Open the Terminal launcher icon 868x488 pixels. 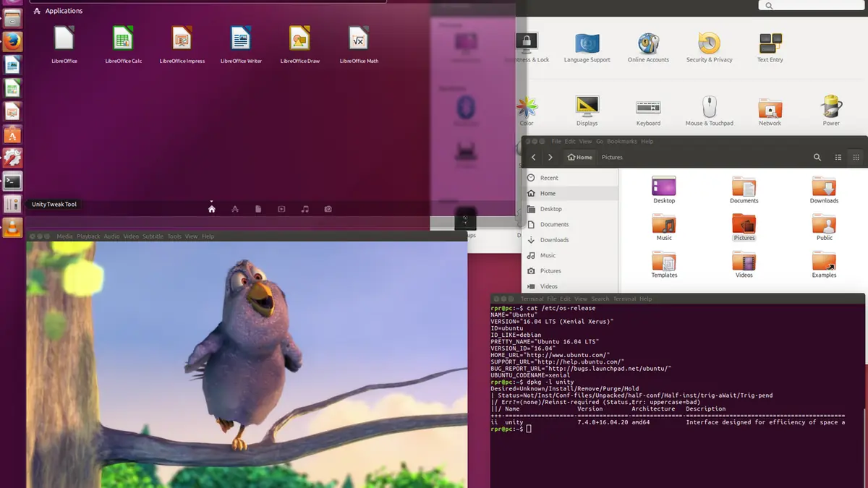click(12, 181)
